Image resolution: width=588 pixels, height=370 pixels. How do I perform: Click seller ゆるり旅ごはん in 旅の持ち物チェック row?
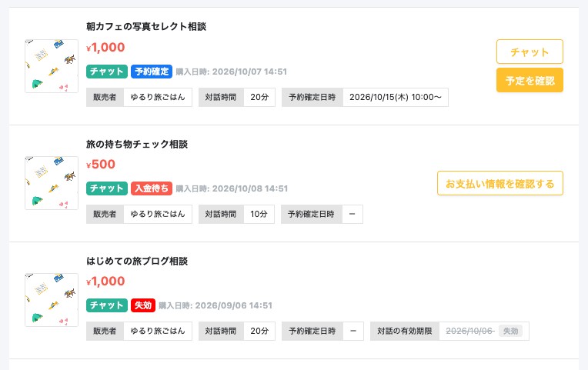click(158, 214)
